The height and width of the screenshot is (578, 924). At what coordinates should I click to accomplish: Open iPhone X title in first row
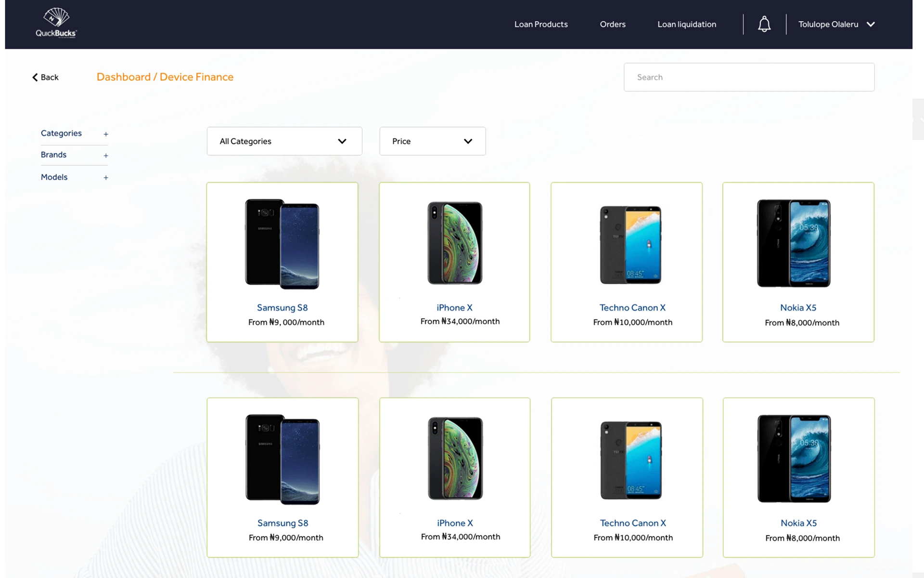(x=454, y=308)
